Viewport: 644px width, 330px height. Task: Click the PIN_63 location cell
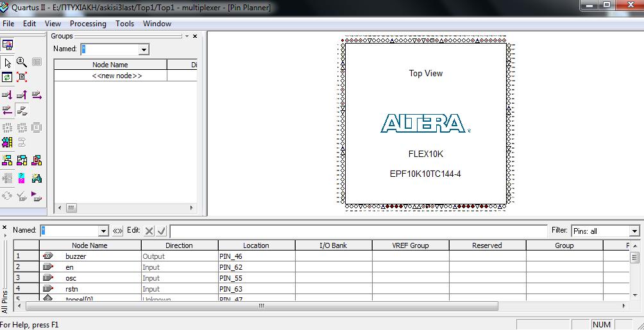[x=257, y=289]
